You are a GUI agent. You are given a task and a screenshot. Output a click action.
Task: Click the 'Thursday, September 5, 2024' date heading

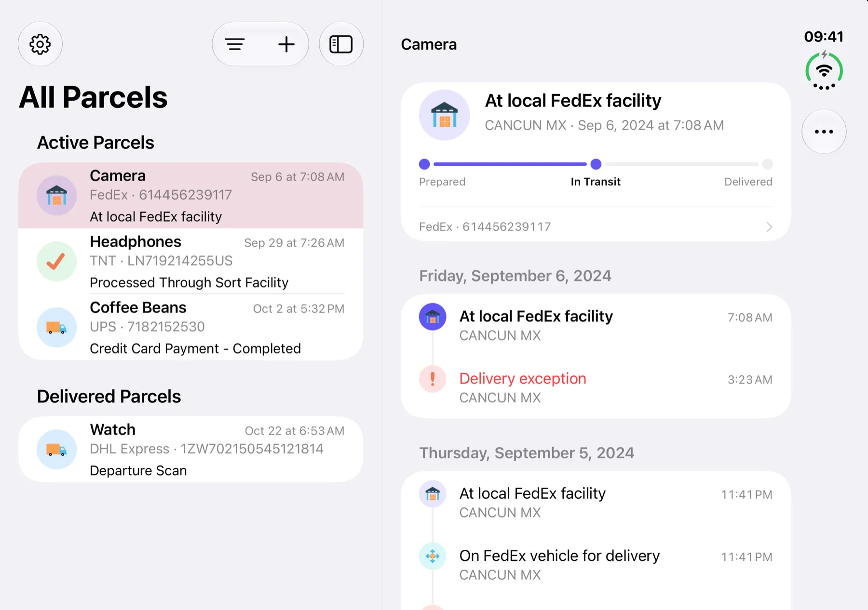click(x=527, y=453)
